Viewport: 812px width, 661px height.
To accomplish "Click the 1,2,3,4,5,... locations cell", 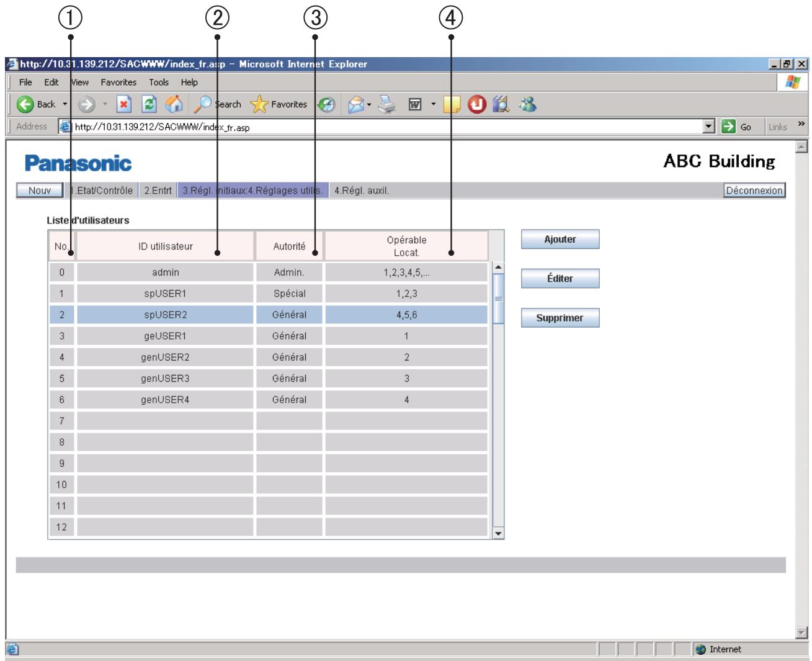I will (406, 272).
